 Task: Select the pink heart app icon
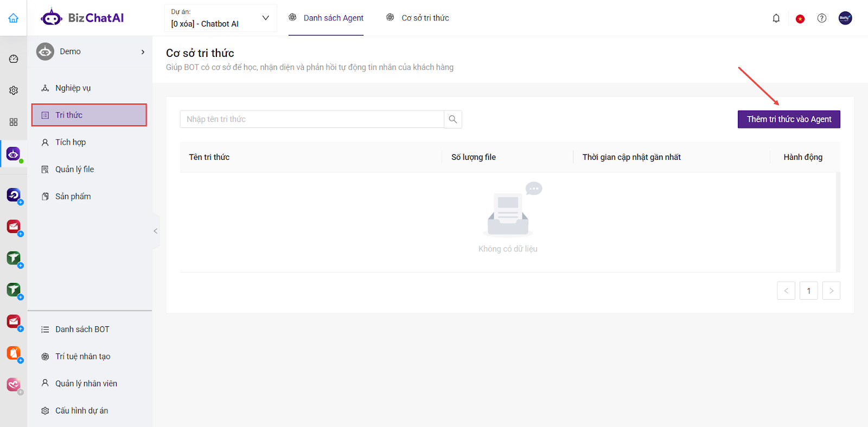tap(14, 385)
